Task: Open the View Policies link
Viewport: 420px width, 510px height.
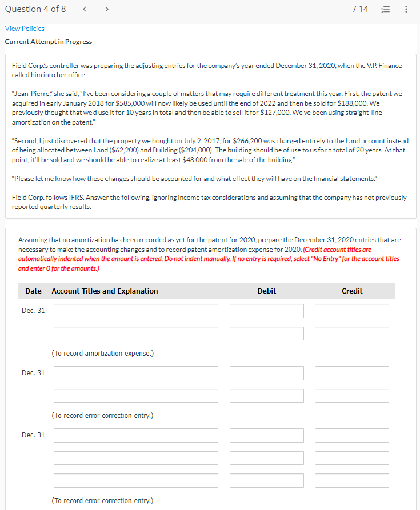Action: click(x=25, y=28)
